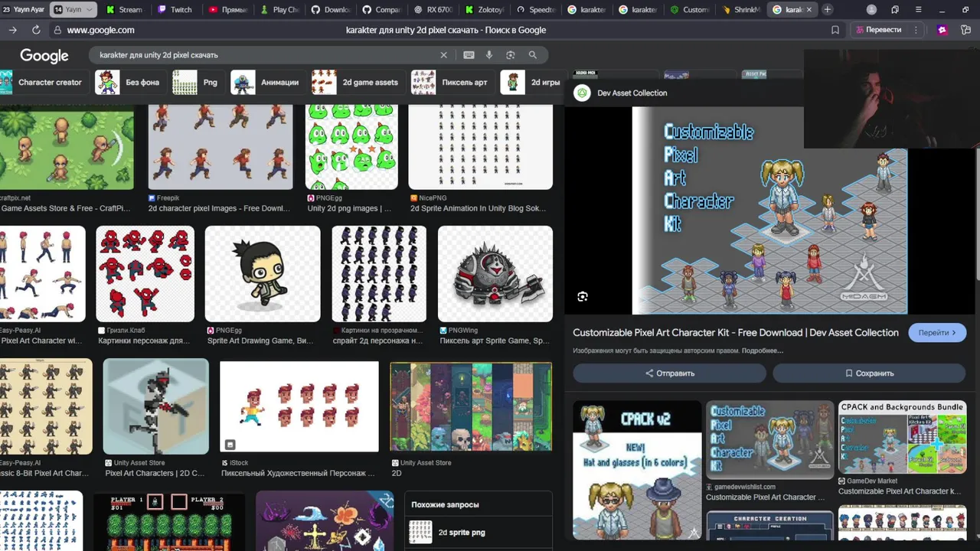Open the PNGEgg big-head character image
980x551 pixels.
(263, 274)
